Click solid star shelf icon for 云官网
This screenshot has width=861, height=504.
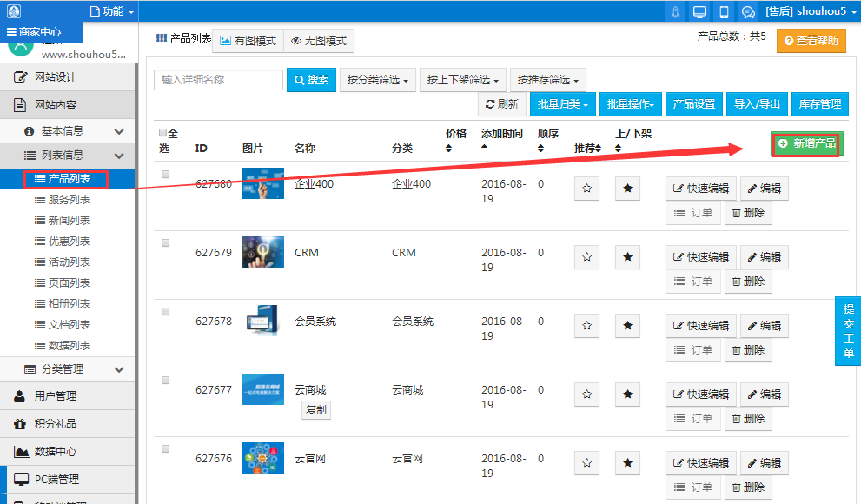click(x=627, y=463)
